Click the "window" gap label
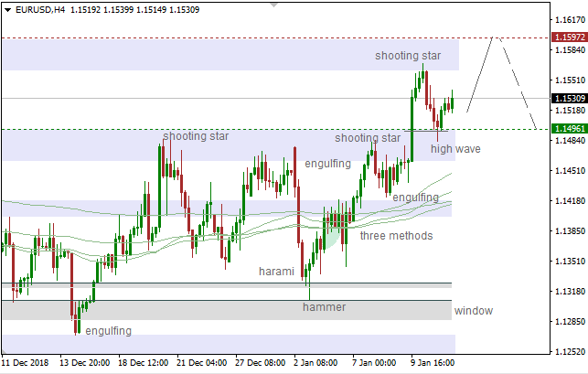Image resolution: width=588 pixels, height=374 pixels. (x=473, y=311)
